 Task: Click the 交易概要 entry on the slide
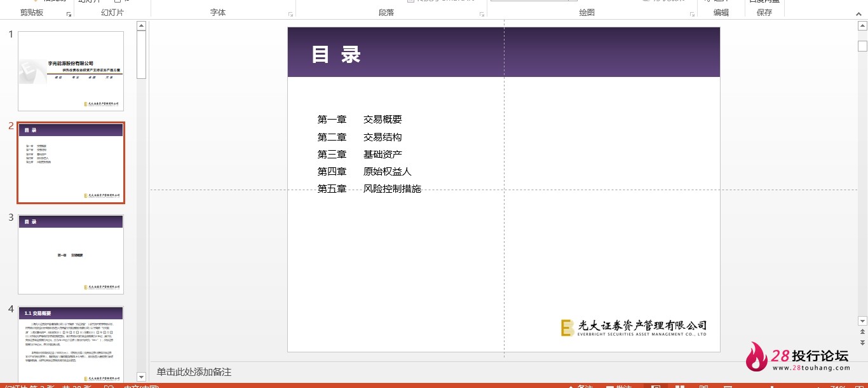point(383,120)
